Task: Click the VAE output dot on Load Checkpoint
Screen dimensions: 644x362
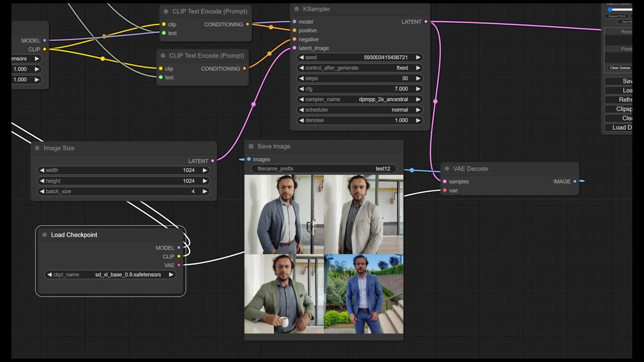Action: (x=180, y=265)
